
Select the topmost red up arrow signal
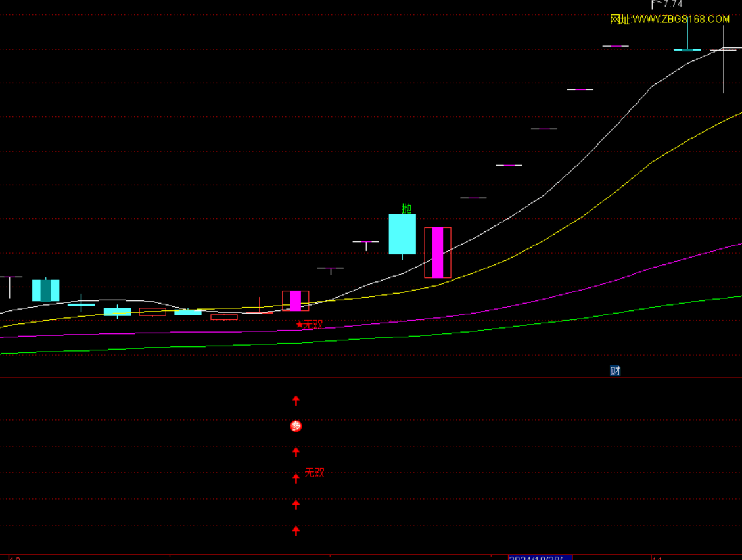296,400
